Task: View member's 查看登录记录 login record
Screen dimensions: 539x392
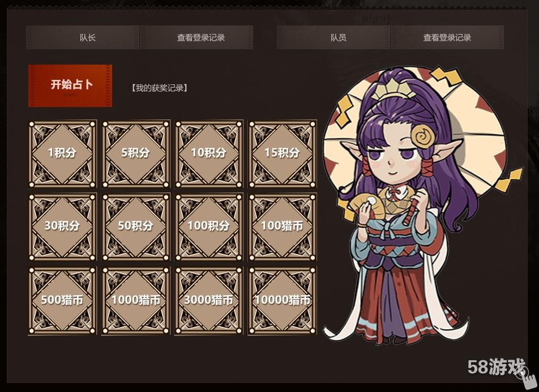Action: pos(447,37)
